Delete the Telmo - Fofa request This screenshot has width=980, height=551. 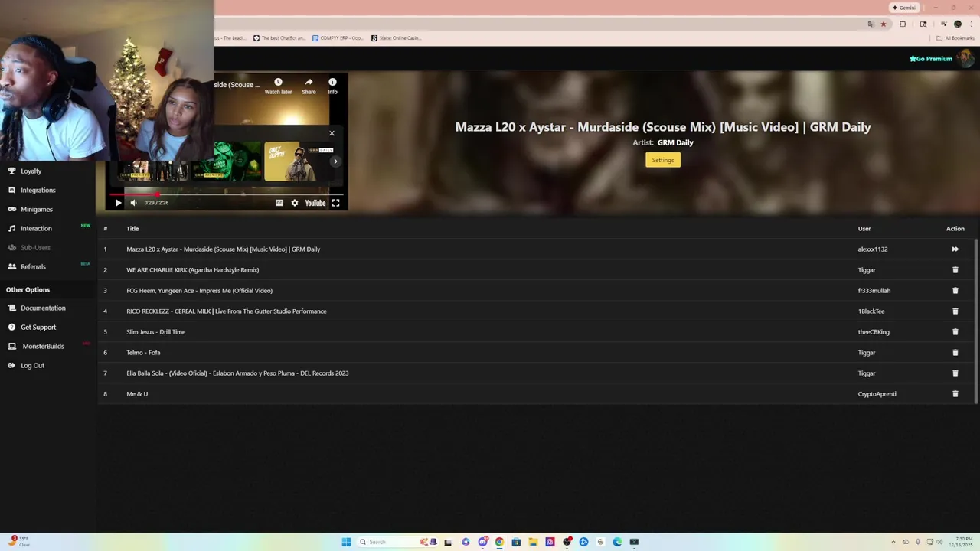tap(955, 353)
